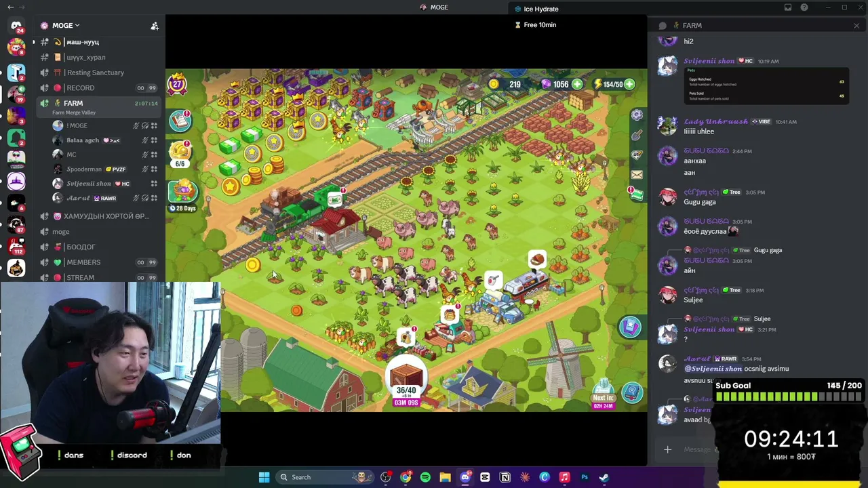Select user ! MOGE in FARM channel

(x=105, y=125)
